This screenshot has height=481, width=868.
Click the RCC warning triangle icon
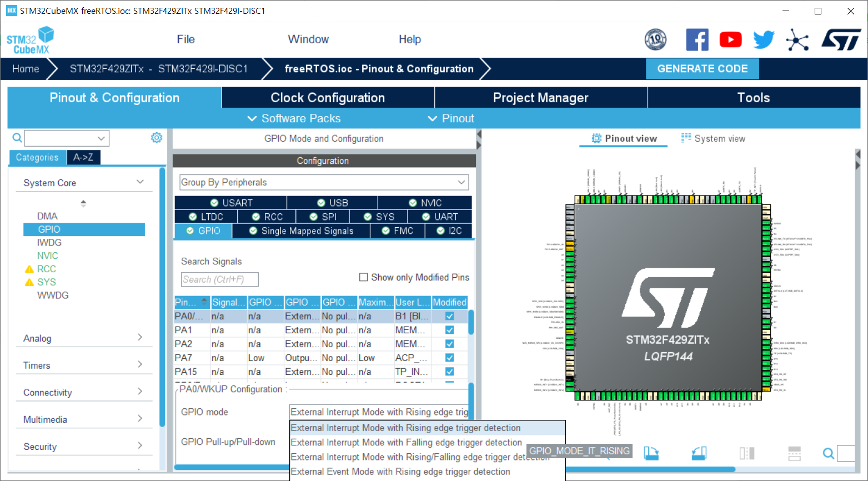coord(29,269)
